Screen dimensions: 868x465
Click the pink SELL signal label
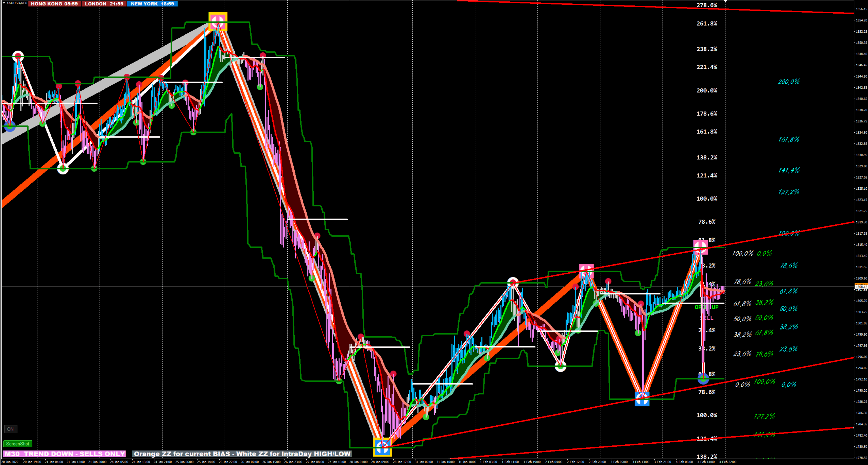pyautogui.click(x=707, y=318)
